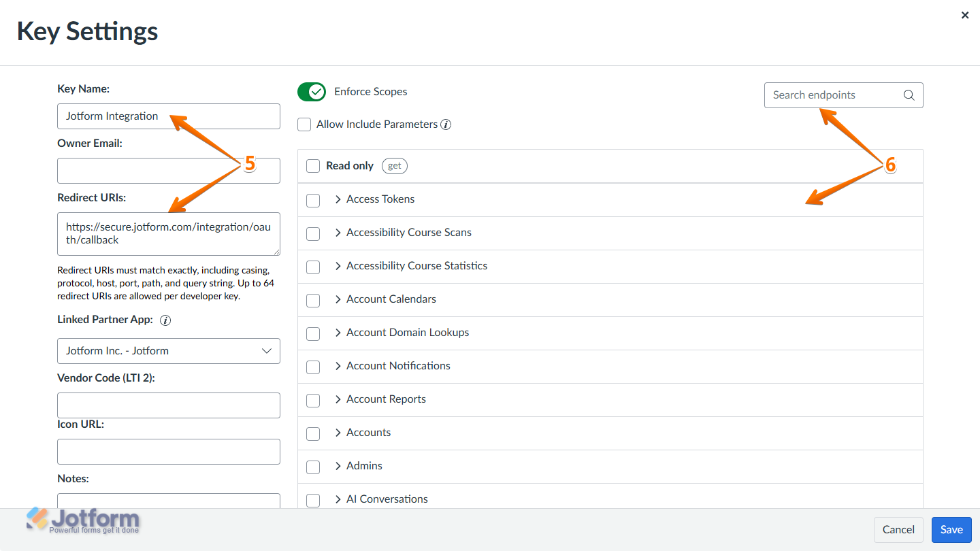980x551 pixels.
Task: Click the Cancel button
Action: (x=898, y=530)
